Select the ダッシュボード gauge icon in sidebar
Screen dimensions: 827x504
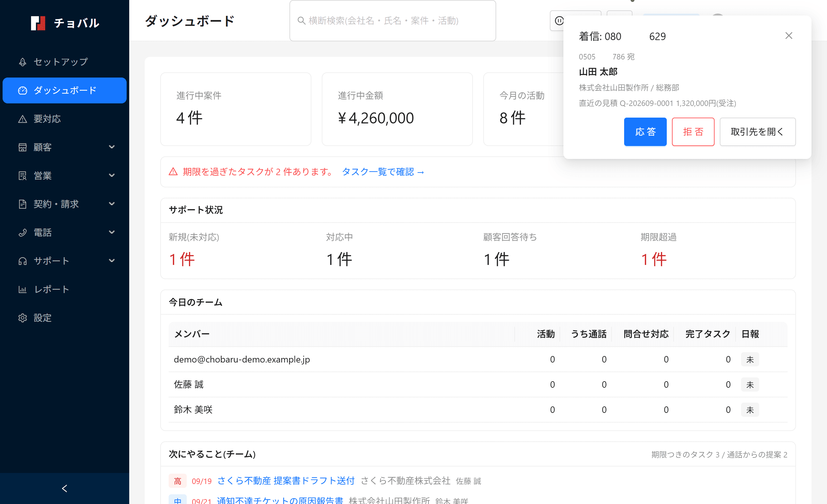pyautogui.click(x=23, y=90)
